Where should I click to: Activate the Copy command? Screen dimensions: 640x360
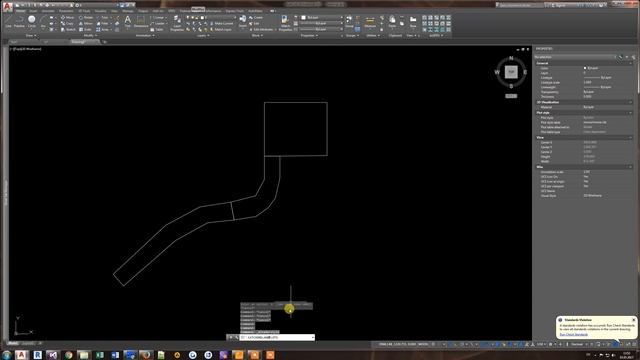click(67, 24)
